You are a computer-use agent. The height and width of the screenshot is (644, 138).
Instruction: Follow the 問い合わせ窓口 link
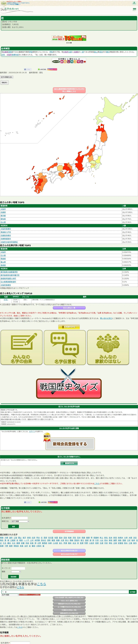[106, 318]
